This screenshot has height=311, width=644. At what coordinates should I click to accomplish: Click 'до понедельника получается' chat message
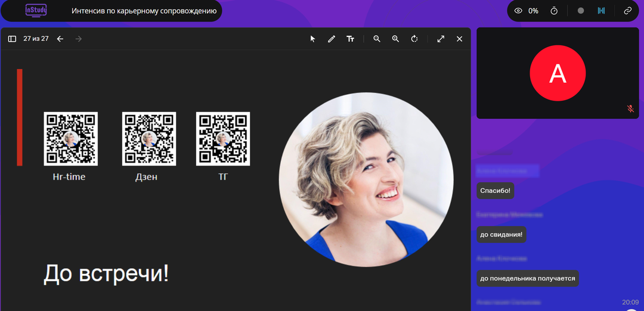click(527, 278)
